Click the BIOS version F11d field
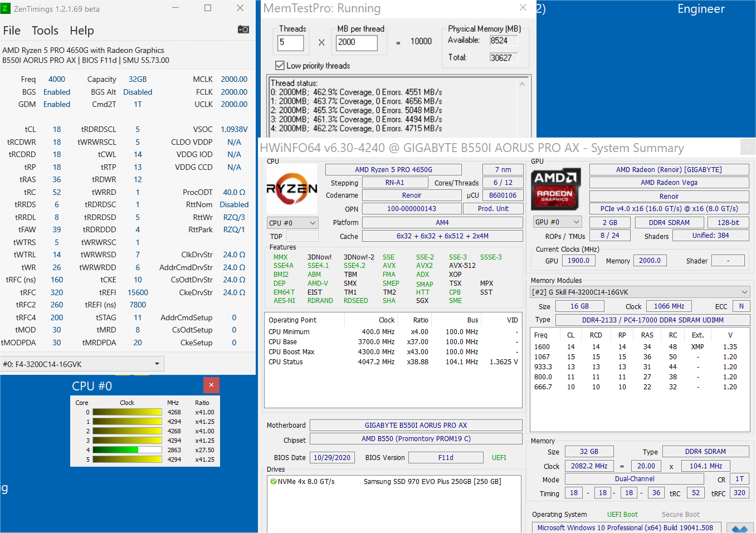 pyautogui.click(x=446, y=457)
